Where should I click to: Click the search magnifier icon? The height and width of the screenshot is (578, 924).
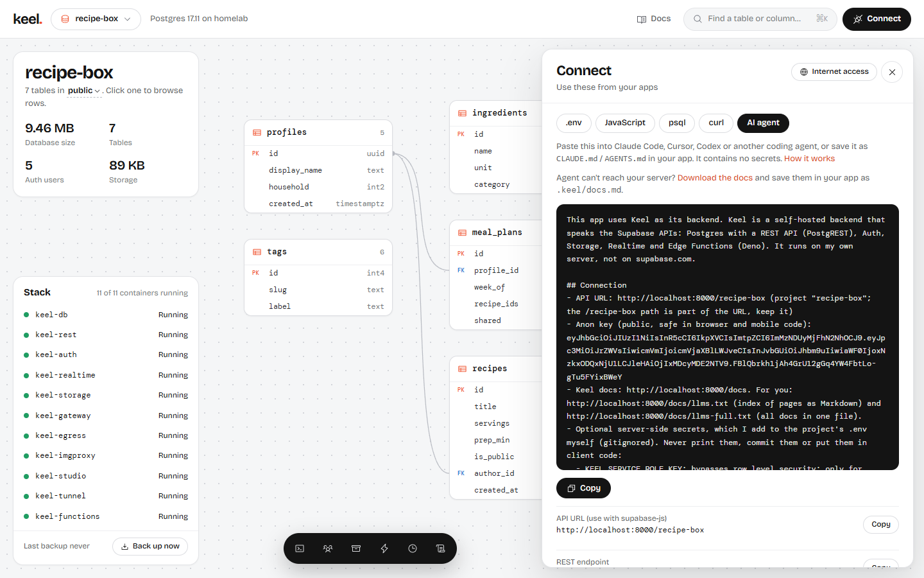click(697, 19)
